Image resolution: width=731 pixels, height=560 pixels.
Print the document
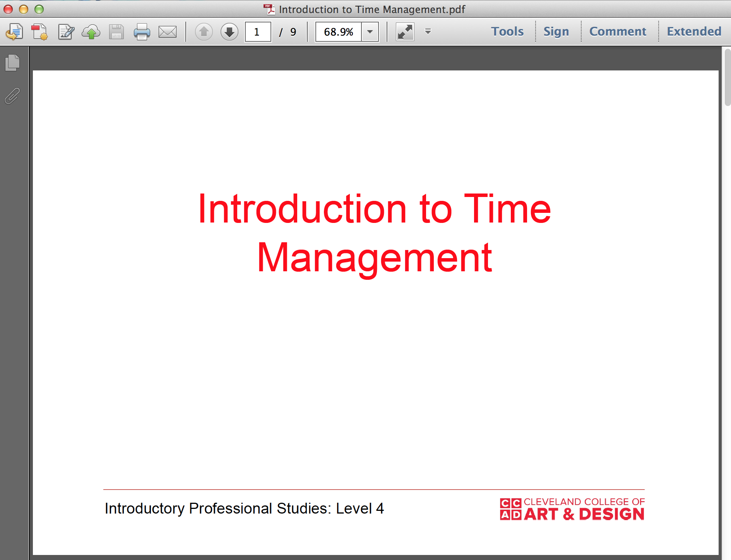[142, 32]
